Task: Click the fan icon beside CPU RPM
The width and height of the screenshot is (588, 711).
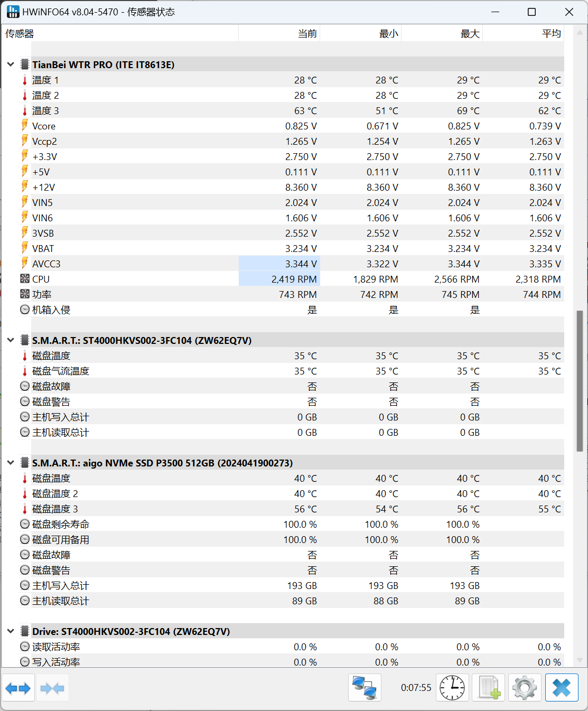Action: tap(25, 279)
